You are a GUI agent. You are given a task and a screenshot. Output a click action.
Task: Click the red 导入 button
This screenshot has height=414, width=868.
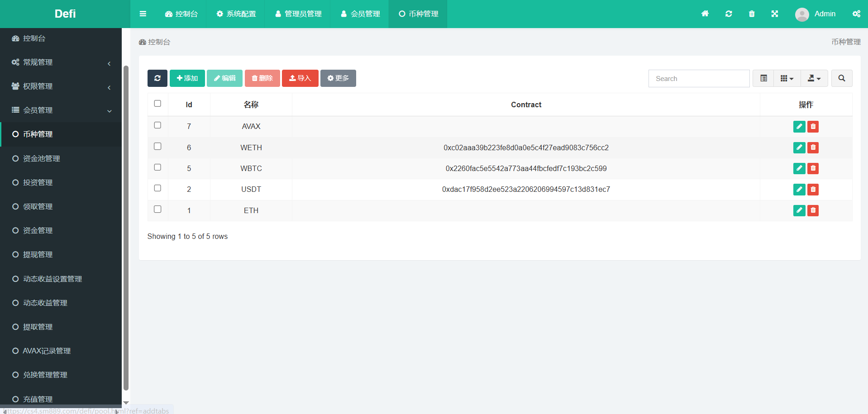(x=300, y=78)
